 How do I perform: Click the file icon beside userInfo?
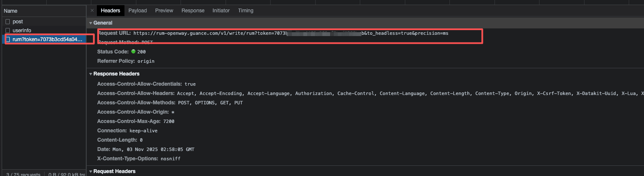pyautogui.click(x=7, y=31)
